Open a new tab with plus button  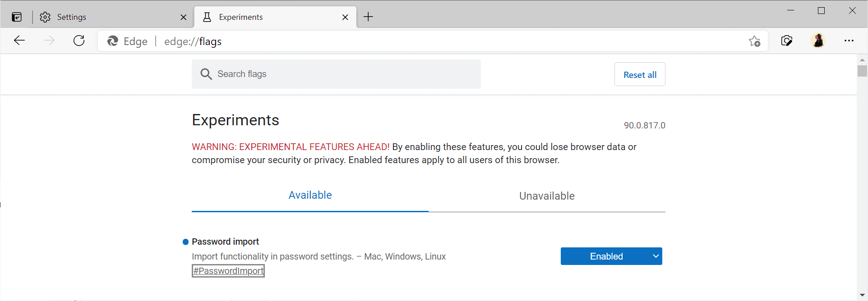click(x=368, y=17)
